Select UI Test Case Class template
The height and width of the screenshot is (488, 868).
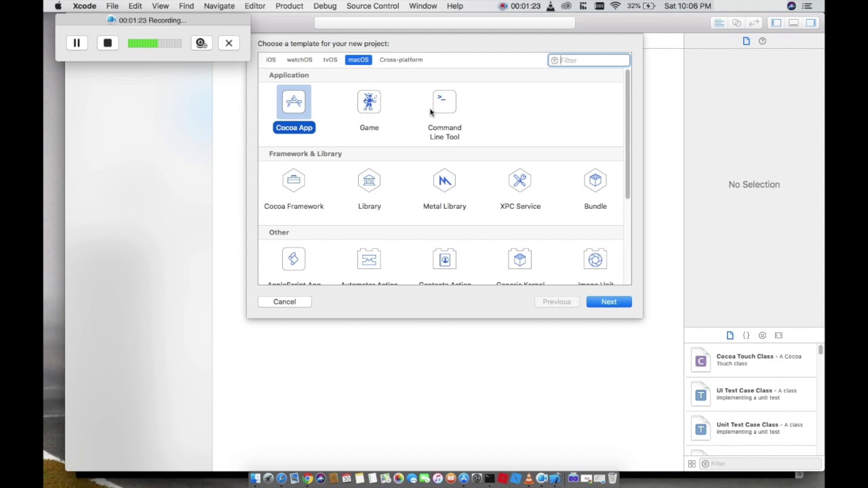tap(753, 394)
